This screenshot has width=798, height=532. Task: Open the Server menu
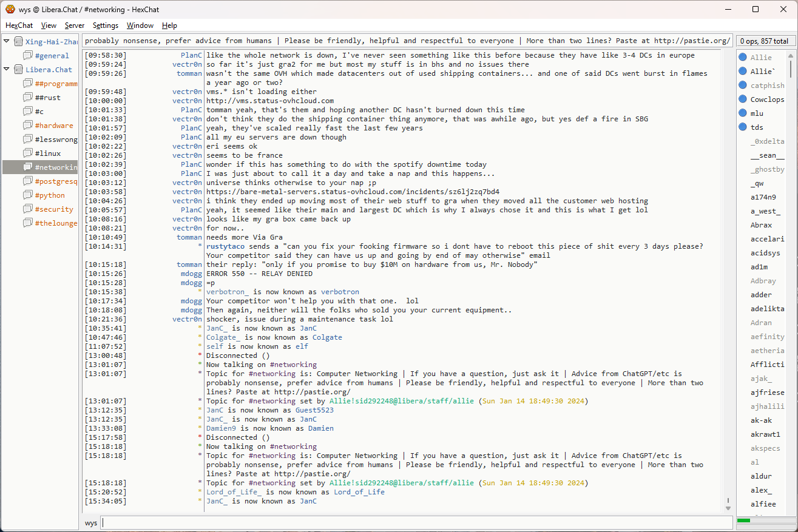[75, 25]
